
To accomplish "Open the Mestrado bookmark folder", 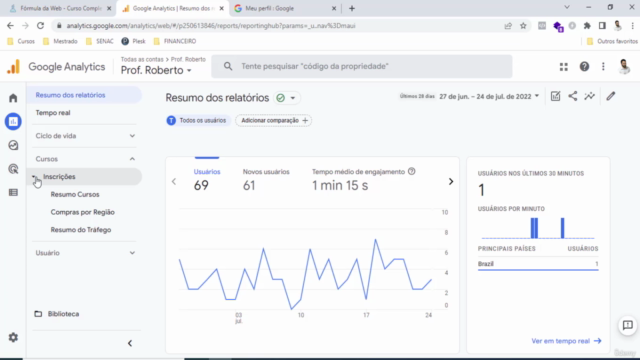I will (60, 41).
